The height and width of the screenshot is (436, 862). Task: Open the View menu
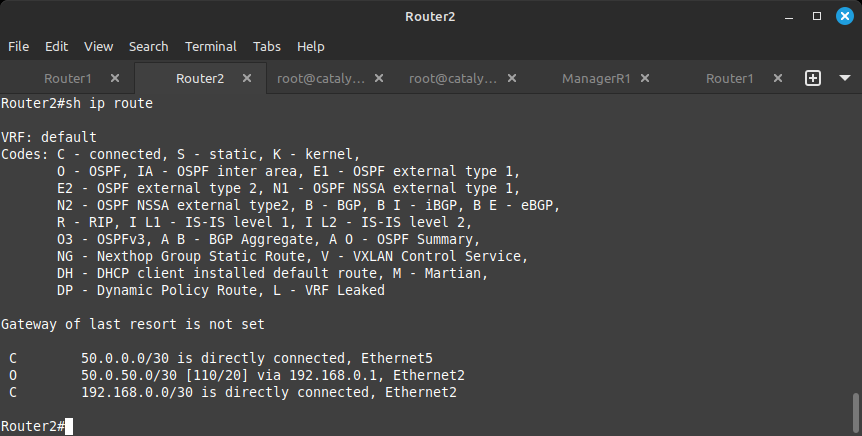point(98,47)
